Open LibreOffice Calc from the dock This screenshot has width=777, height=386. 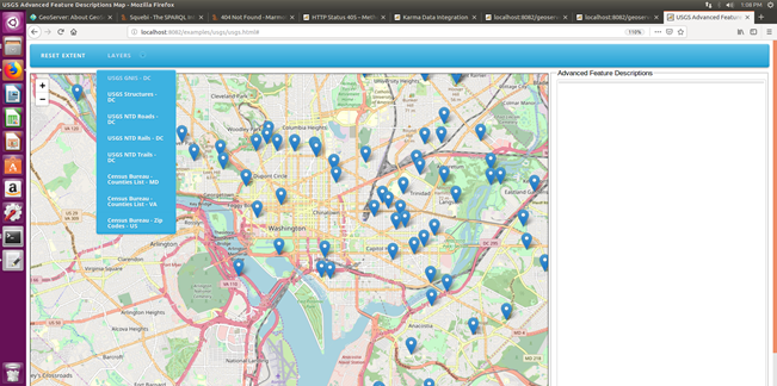click(x=12, y=118)
